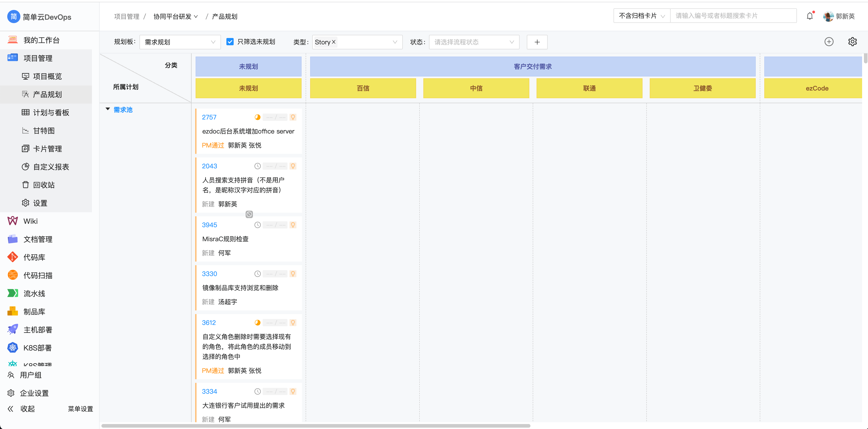The width and height of the screenshot is (868, 429).
Task: Click the plus filter button
Action: (537, 42)
